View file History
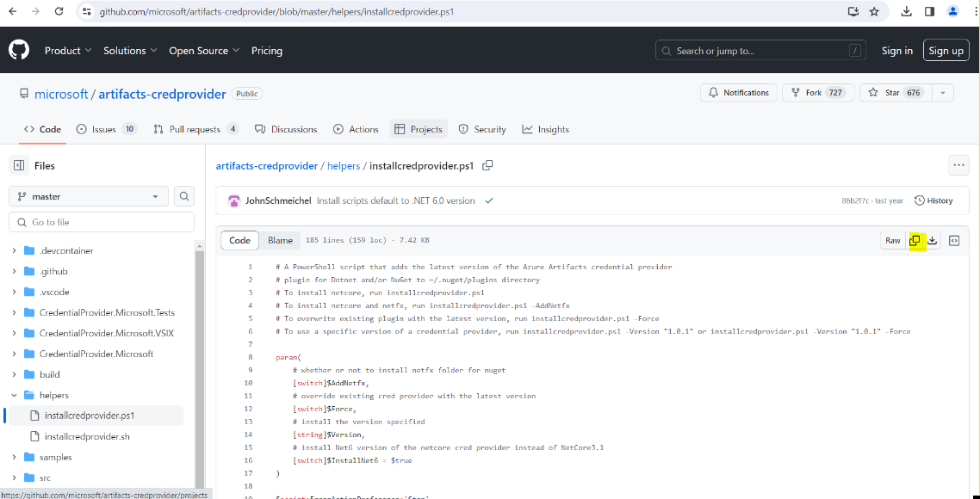 pyautogui.click(x=933, y=200)
